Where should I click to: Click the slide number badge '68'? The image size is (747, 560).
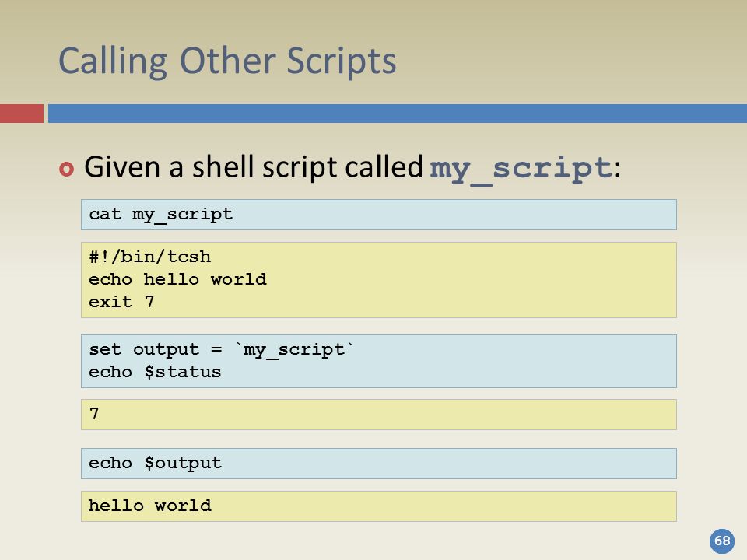click(722, 541)
